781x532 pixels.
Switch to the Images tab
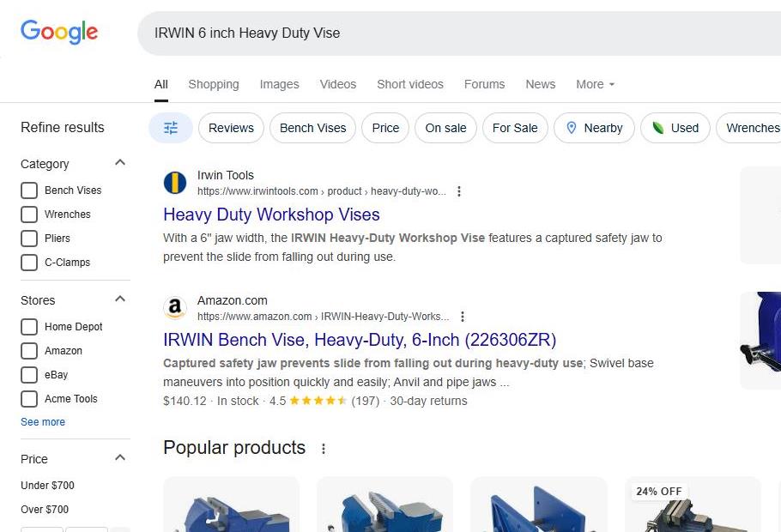[x=280, y=84]
